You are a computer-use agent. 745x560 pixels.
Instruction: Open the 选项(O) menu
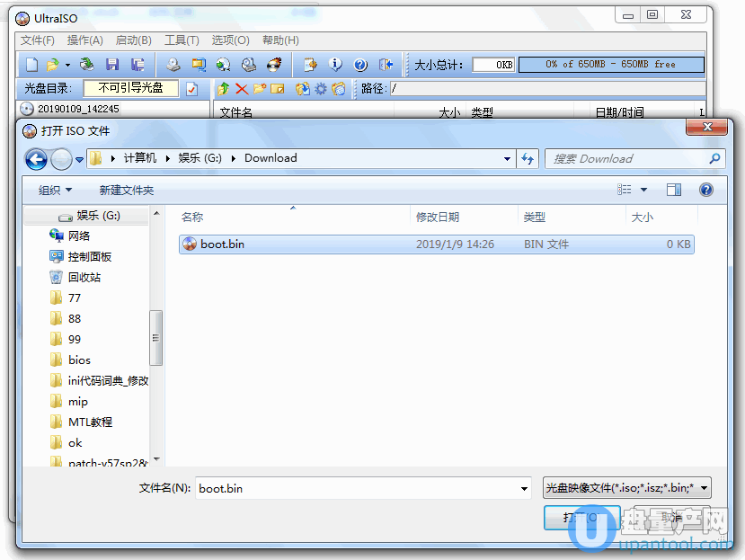[x=230, y=40]
